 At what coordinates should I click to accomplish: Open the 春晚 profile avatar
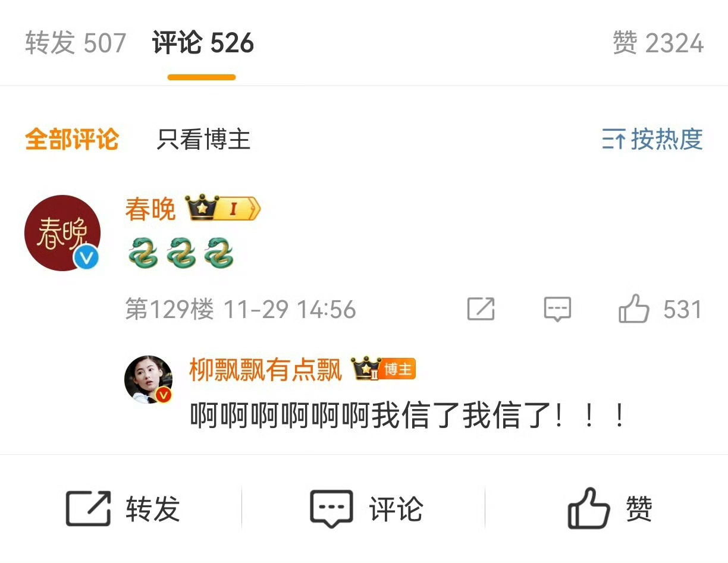tap(62, 233)
